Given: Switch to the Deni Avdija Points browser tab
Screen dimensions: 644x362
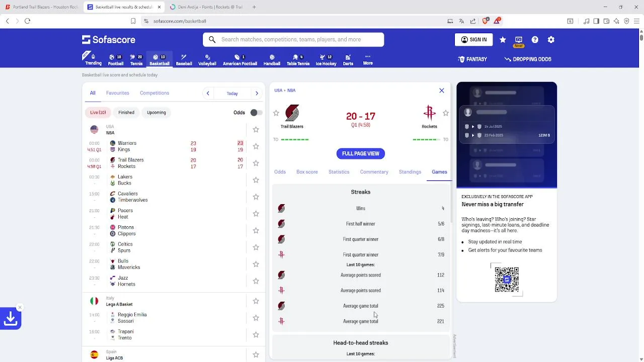Looking at the screenshot, I should tap(206, 7).
